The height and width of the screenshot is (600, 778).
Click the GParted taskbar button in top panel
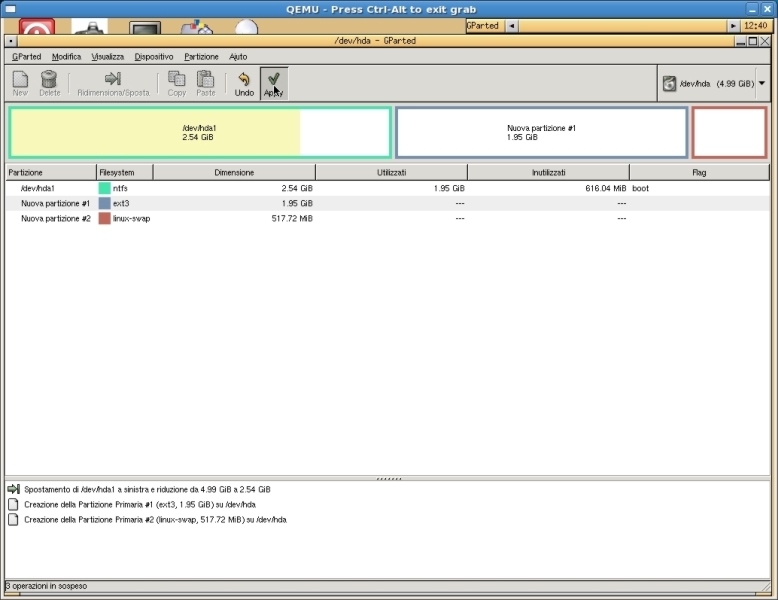485,26
